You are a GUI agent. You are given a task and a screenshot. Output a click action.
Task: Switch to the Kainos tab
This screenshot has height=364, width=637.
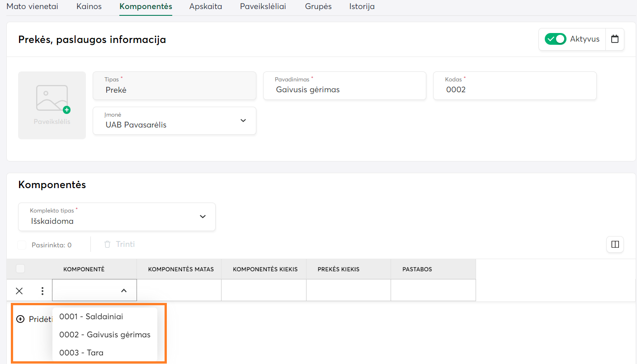pos(89,7)
